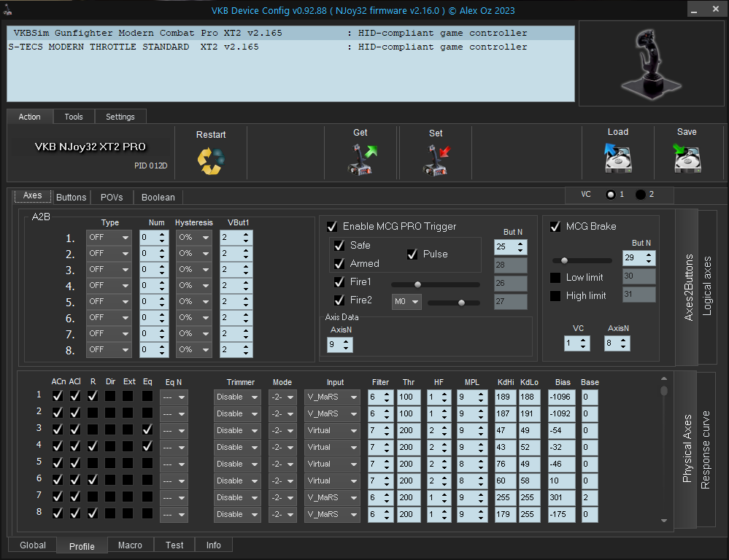Close the VKB Device Config window
Screen dimensions: 729x560
click(x=714, y=8)
